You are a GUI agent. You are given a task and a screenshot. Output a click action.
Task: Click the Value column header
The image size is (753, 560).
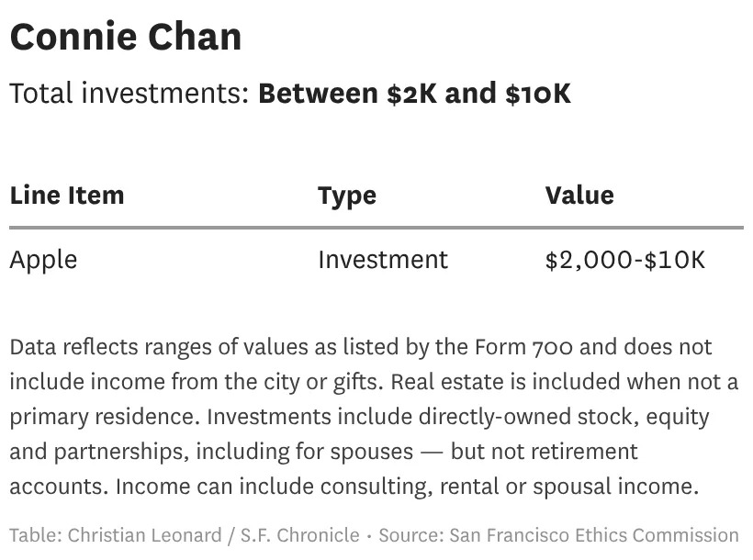click(x=579, y=195)
